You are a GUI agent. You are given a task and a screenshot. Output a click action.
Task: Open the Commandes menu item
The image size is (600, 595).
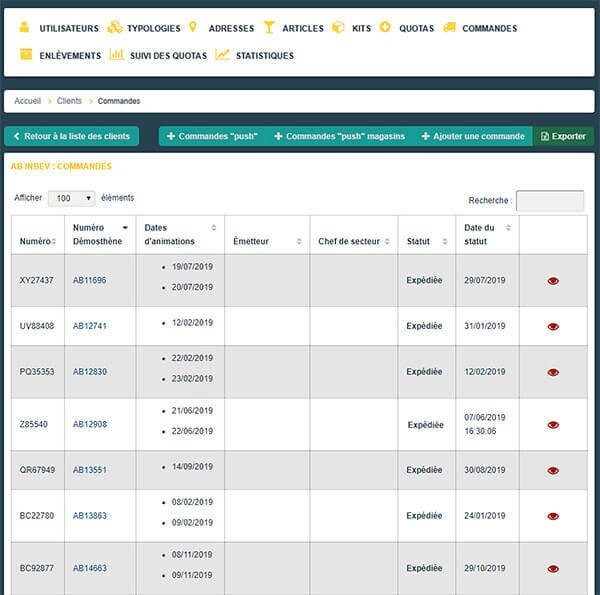pyautogui.click(x=489, y=28)
